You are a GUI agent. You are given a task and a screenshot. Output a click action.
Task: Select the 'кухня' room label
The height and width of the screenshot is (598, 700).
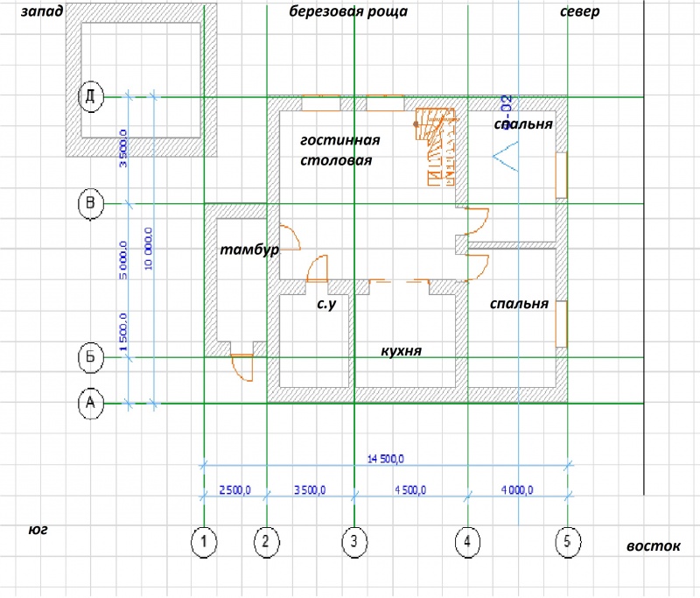point(402,350)
